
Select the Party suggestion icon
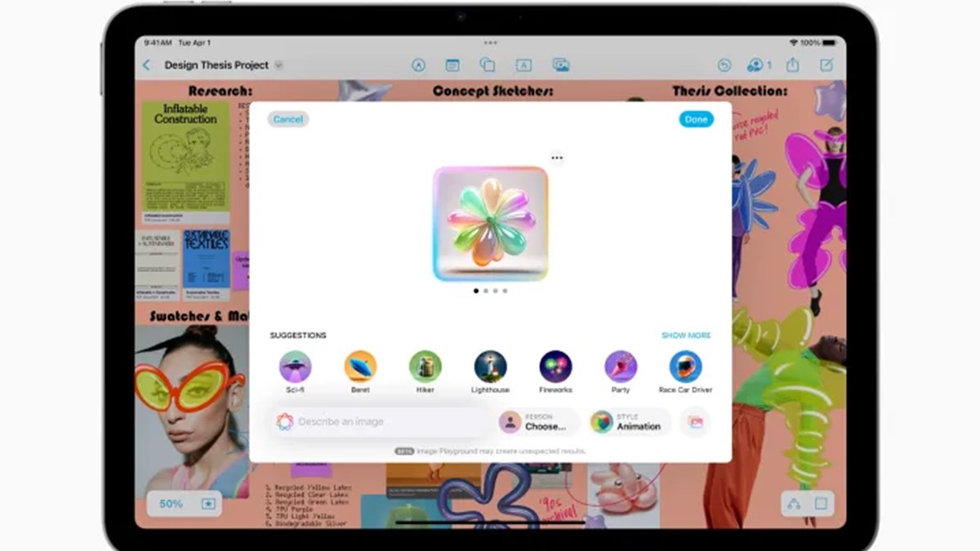coord(621,367)
